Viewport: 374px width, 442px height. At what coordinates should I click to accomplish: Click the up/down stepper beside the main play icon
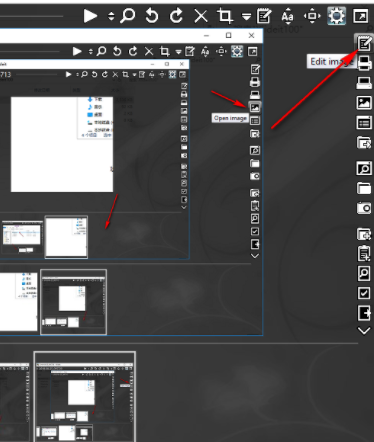pyautogui.click(x=111, y=16)
